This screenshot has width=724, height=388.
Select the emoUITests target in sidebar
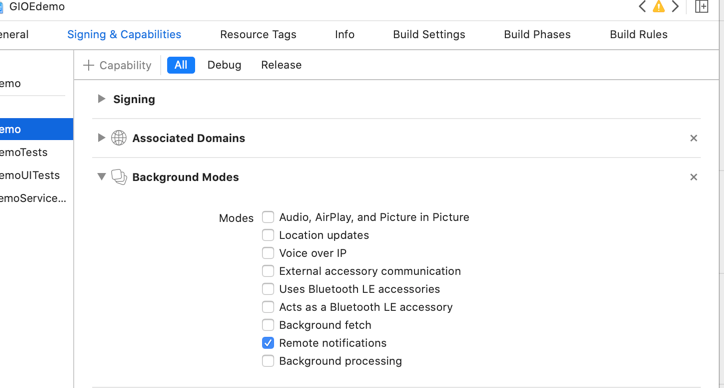[x=30, y=175]
